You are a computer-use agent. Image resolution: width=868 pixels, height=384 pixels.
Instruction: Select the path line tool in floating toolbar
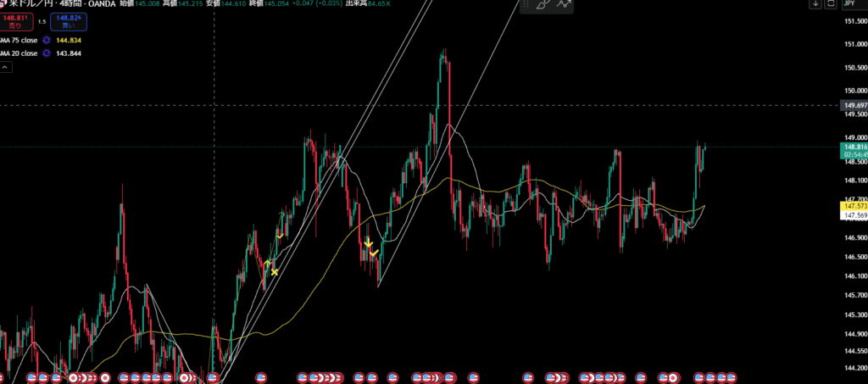pyautogui.click(x=565, y=5)
